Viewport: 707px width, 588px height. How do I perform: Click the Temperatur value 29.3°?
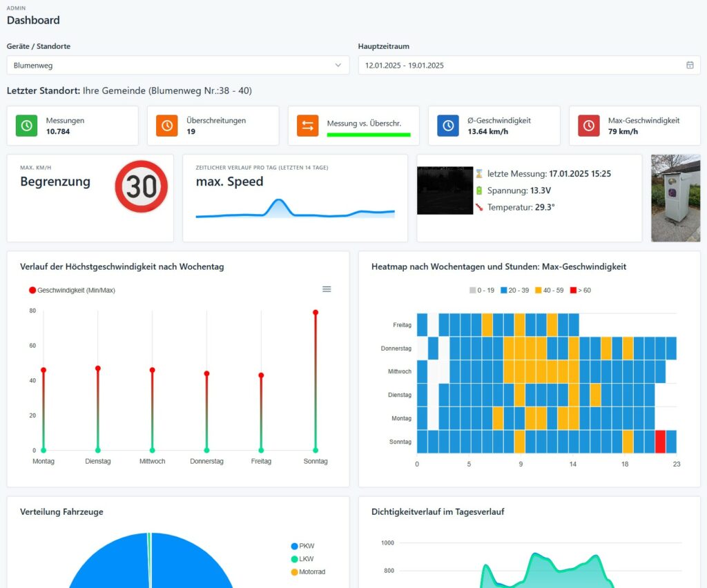(x=545, y=207)
